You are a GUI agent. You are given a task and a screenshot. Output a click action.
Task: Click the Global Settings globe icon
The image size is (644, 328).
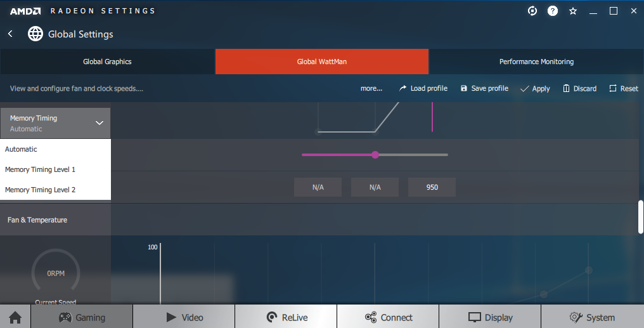35,34
